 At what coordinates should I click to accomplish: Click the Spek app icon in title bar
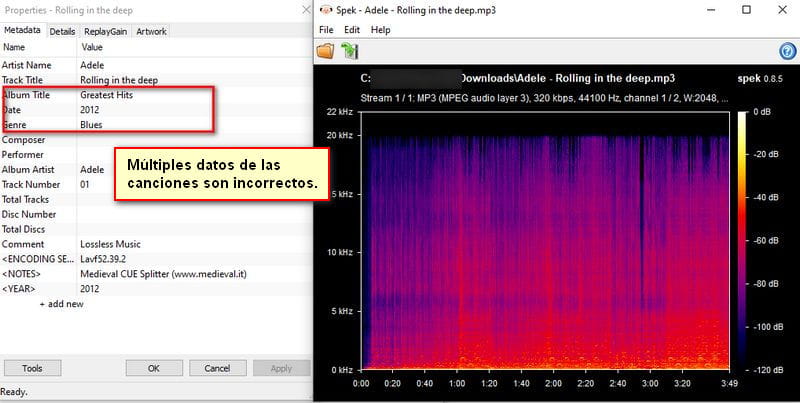click(x=326, y=10)
